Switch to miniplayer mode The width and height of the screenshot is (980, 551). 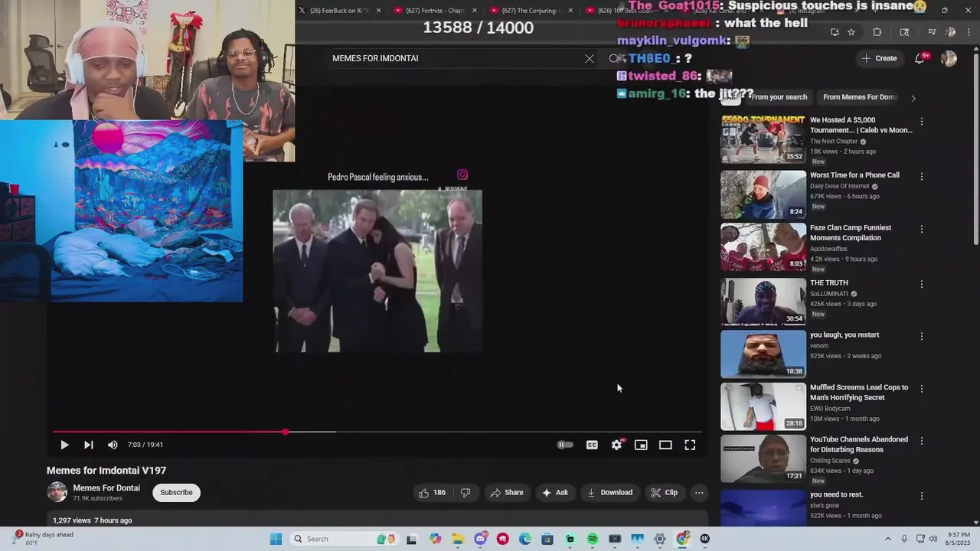pyautogui.click(x=641, y=445)
